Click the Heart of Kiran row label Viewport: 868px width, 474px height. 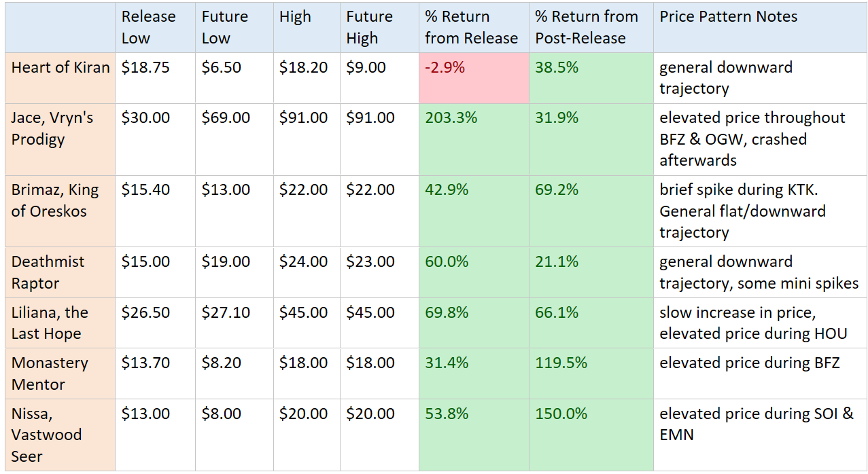(x=60, y=68)
